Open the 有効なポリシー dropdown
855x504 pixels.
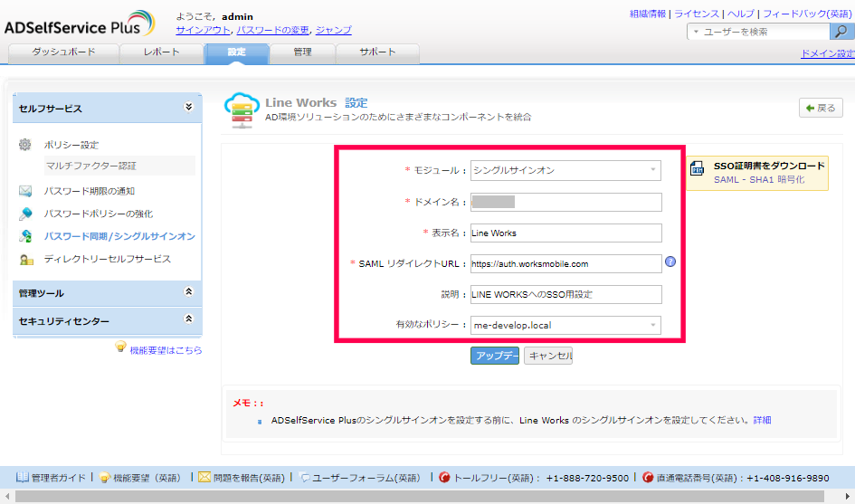[565, 325]
